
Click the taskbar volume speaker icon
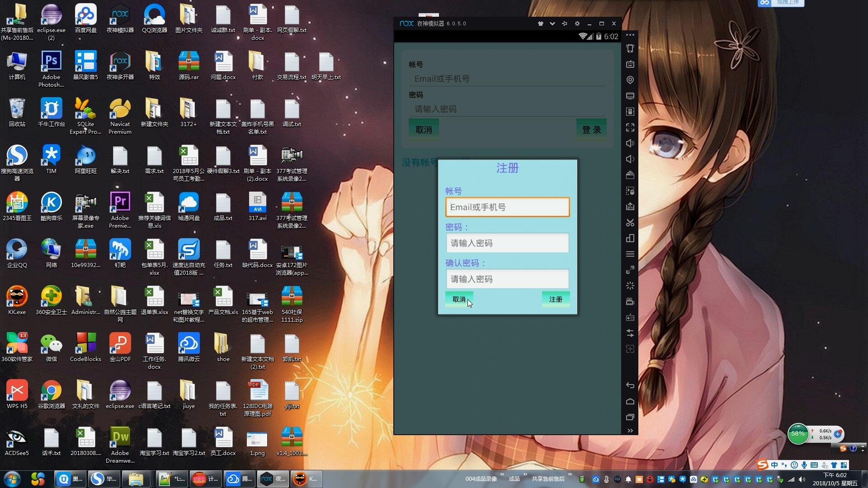point(802,479)
